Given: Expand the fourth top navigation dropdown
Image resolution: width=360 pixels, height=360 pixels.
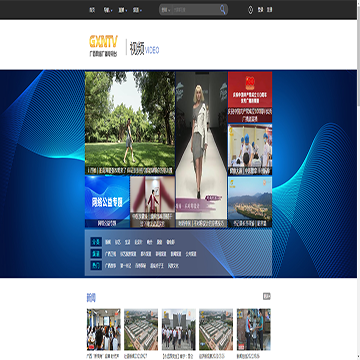Looking at the screenshot, I should coord(137,10).
